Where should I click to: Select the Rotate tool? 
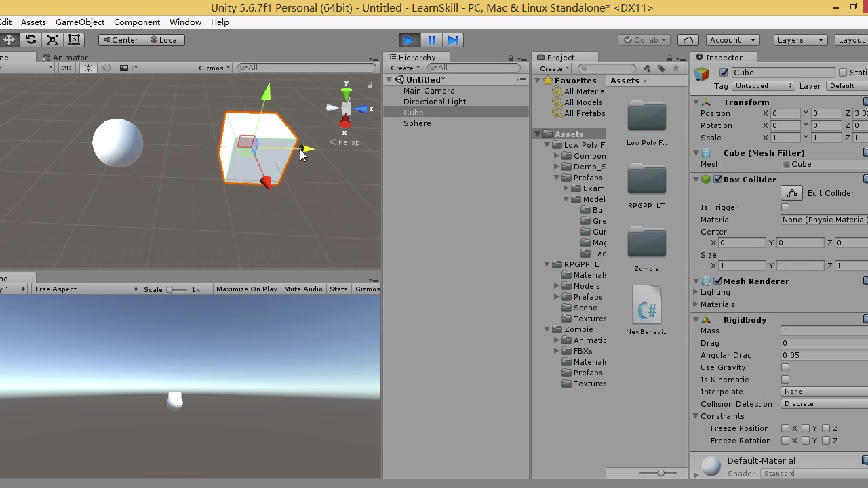[31, 39]
